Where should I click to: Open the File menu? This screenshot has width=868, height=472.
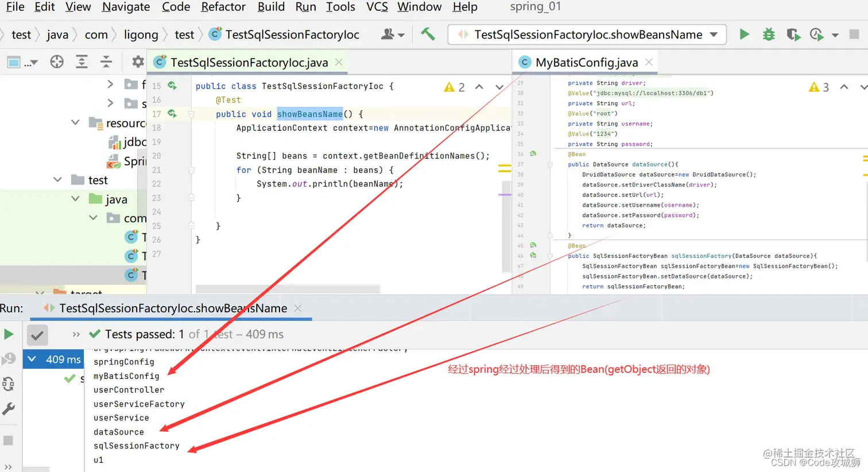(x=15, y=7)
